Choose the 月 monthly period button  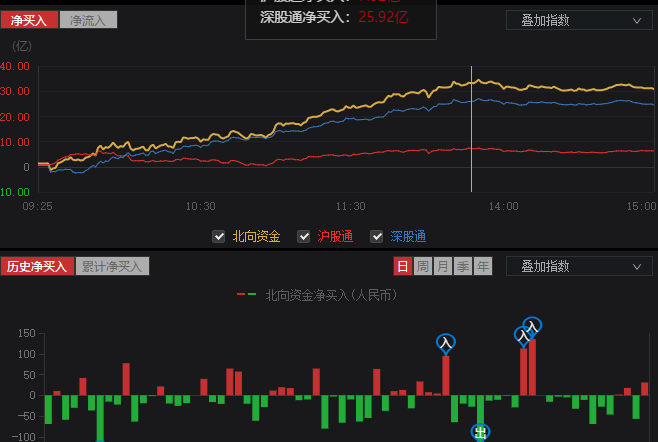(x=443, y=266)
